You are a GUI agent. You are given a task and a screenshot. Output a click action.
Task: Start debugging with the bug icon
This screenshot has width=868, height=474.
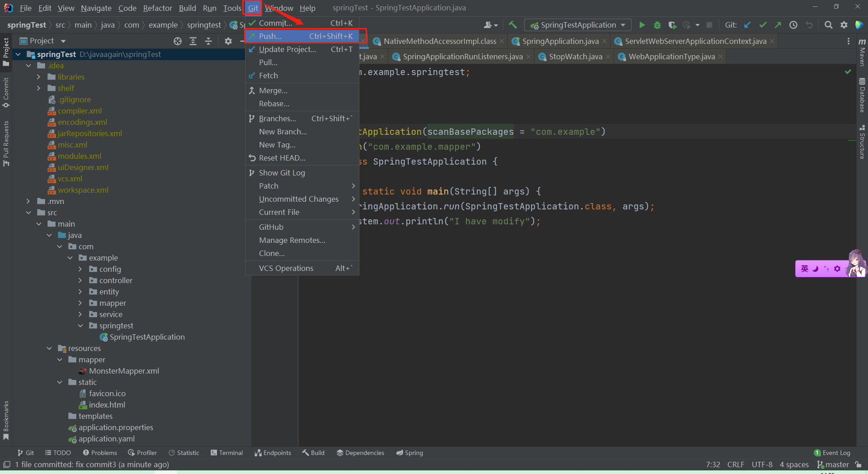657,25
